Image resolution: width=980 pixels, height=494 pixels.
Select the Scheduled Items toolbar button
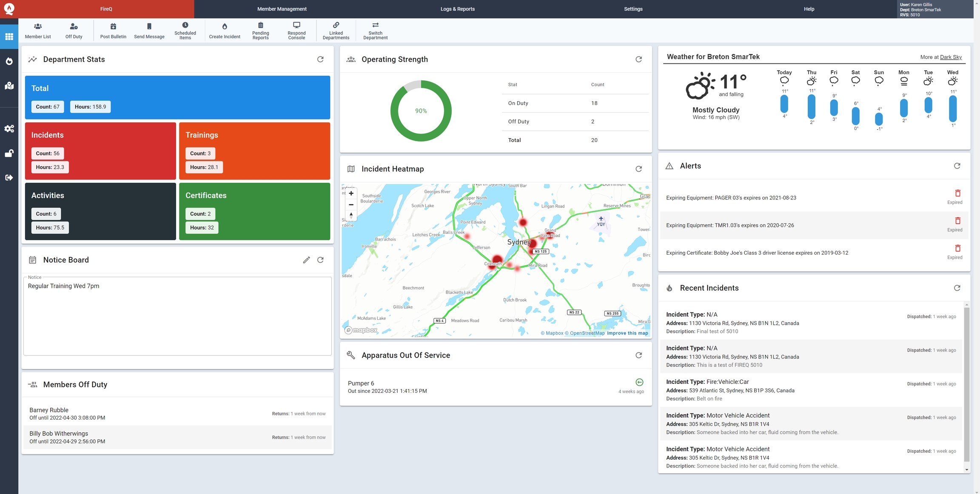pyautogui.click(x=185, y=30)
